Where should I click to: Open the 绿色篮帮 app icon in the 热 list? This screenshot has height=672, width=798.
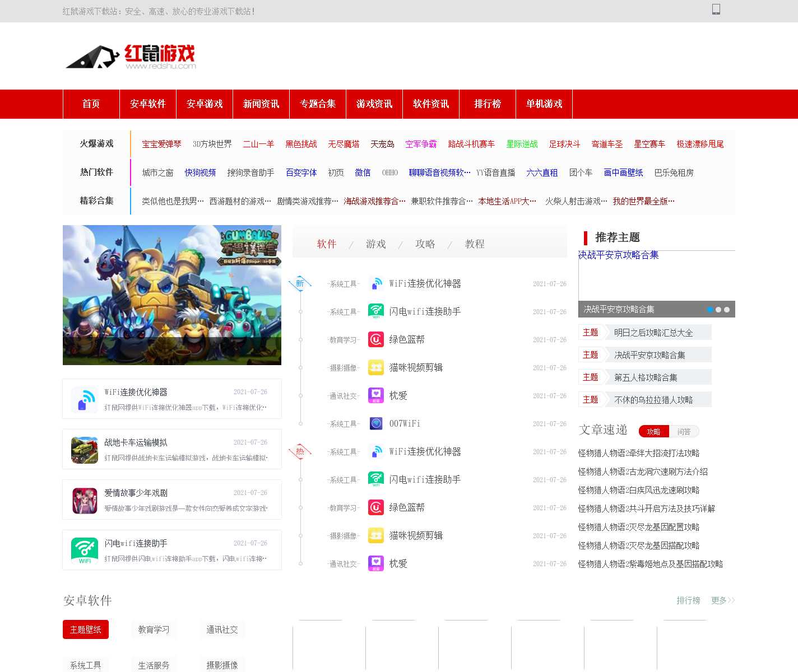[x=376, y=508]
